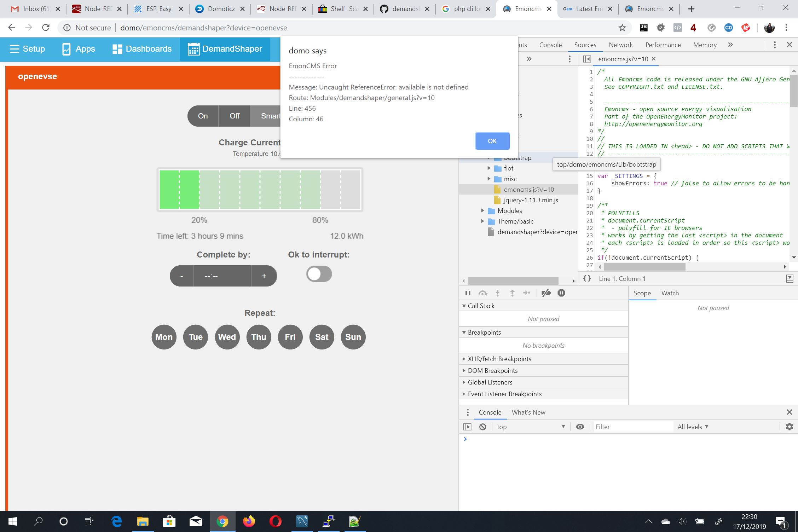Open Windows Start menu
Screen dimensions: 798x532
coord(13,521)
